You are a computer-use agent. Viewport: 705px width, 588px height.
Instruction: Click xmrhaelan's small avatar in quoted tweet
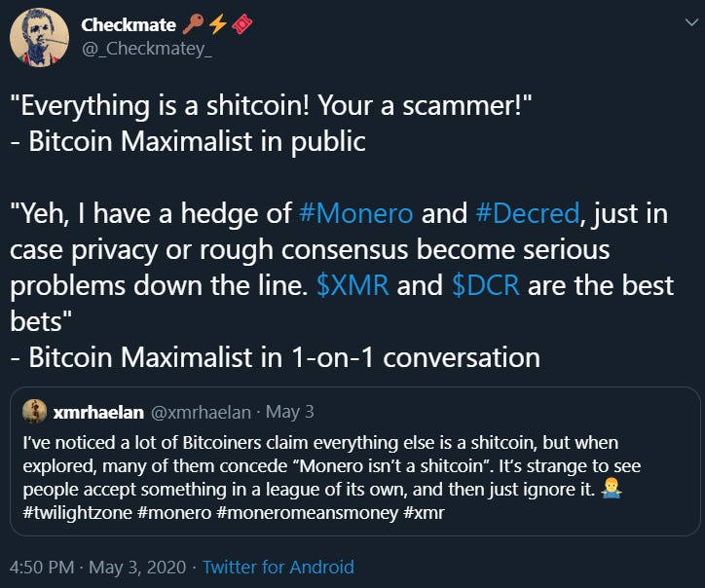(x=34, y=412)
